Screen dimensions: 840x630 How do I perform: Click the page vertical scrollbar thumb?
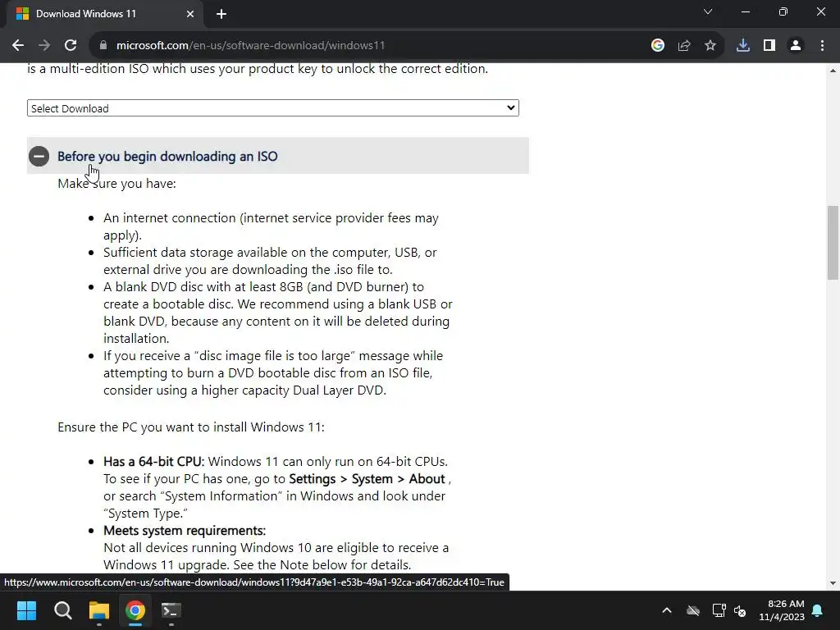click(x=833, y=242)
